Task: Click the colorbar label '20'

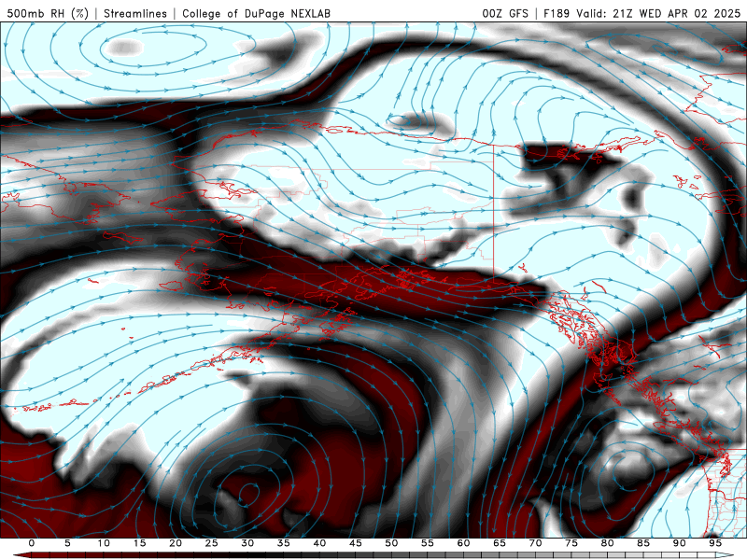Action: pyautogui.click(x=176, y=543)
